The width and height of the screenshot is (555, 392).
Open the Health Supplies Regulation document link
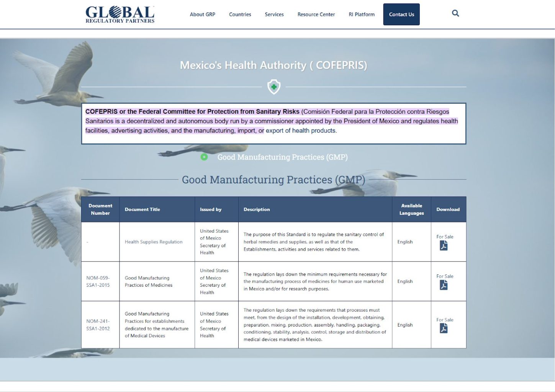154,242
